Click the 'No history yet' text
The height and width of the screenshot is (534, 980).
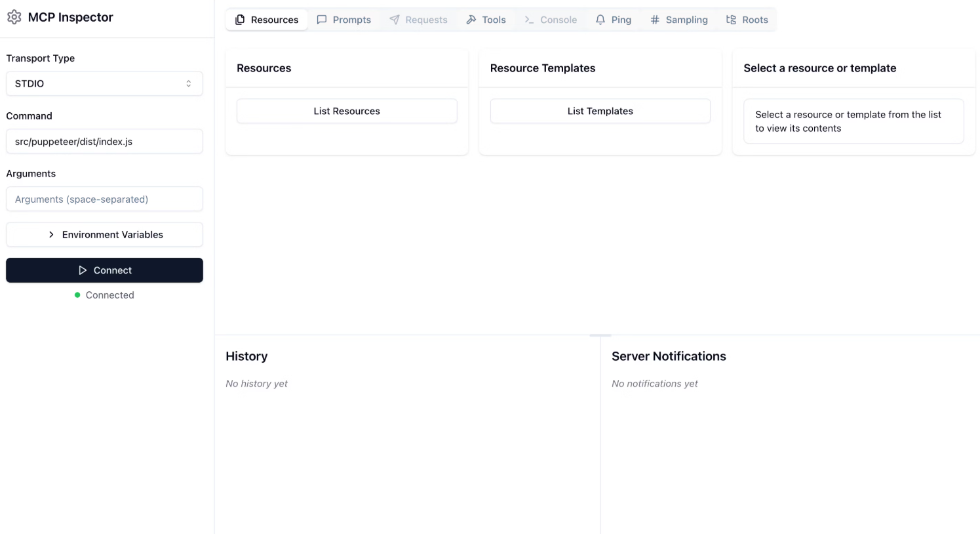(257, 384)
